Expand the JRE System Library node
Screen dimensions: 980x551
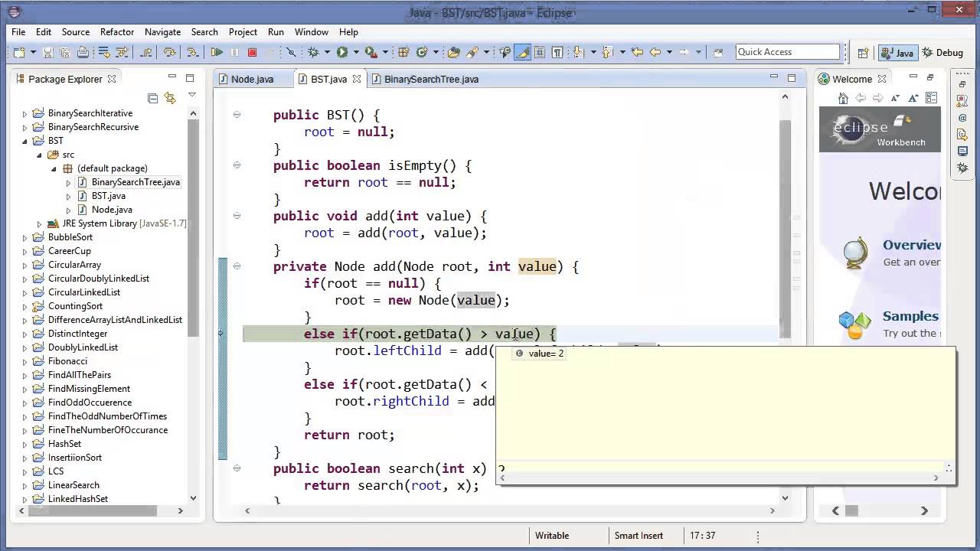tap(39, 223)
